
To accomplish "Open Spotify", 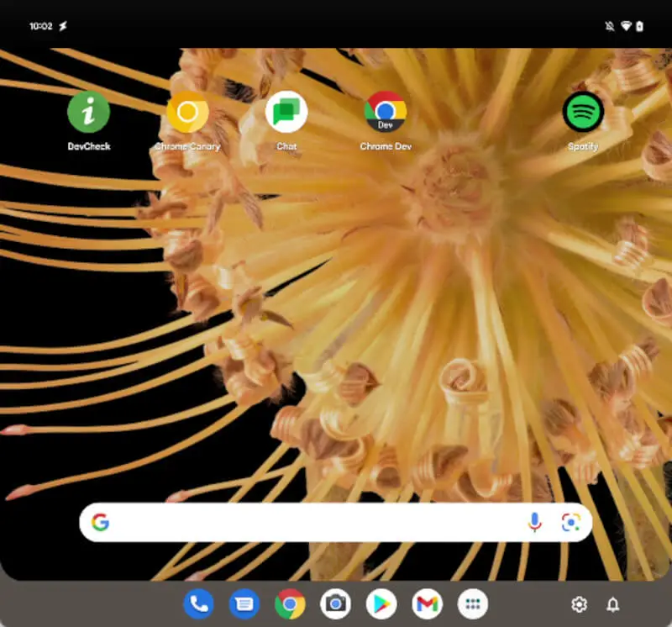I will [x=582, y=110].
